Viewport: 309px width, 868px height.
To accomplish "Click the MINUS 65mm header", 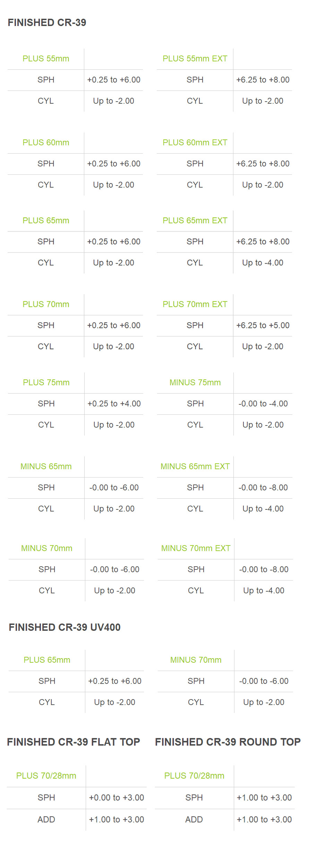I will (x=46, y=466).
